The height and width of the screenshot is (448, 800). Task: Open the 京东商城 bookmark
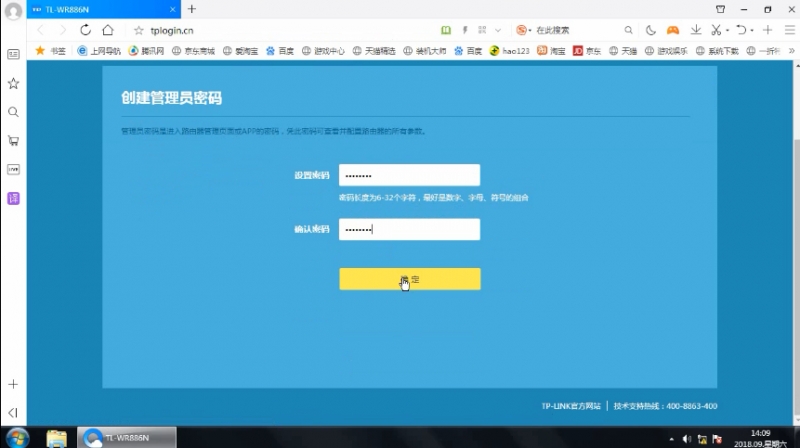coord(193,51)
